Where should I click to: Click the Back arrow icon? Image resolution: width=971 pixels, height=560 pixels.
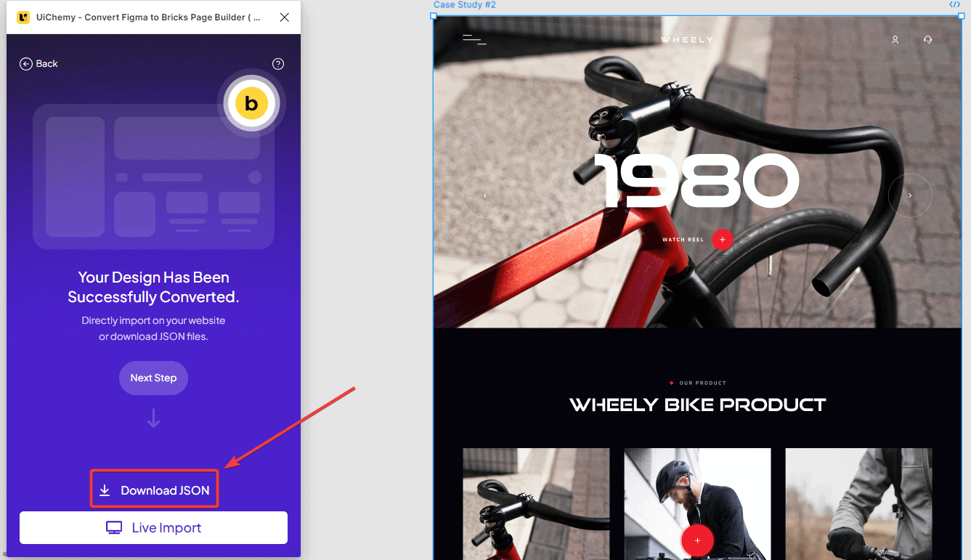25,64
